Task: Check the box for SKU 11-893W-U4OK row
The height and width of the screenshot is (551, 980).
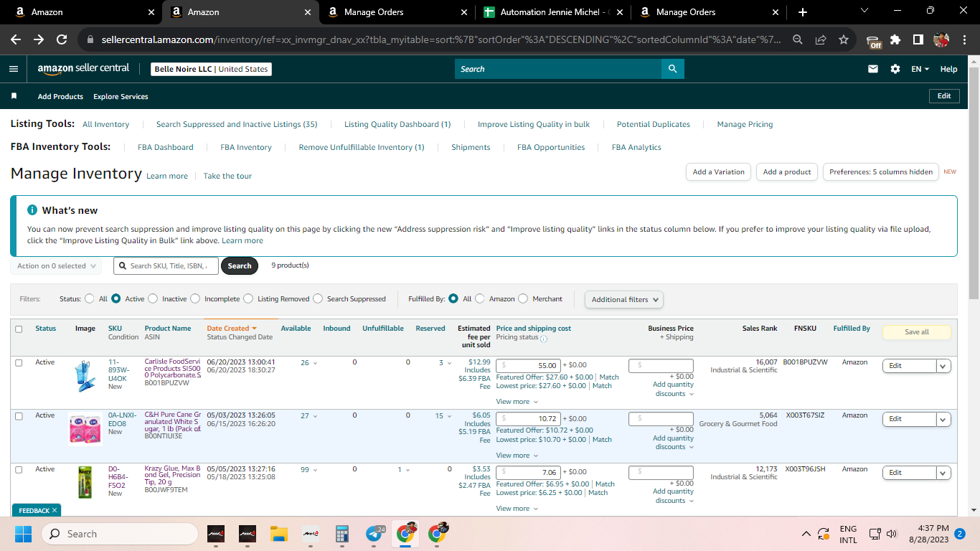Action: 19,363
